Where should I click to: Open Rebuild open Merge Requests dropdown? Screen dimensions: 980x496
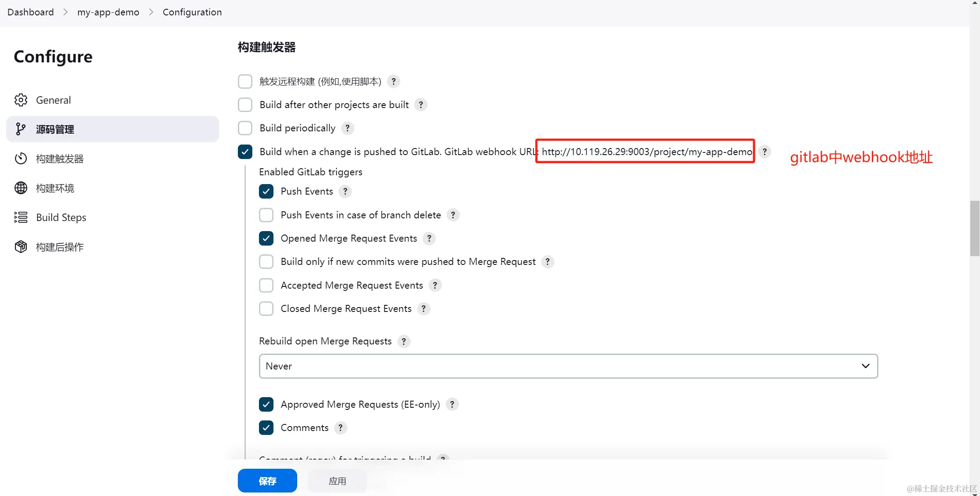tap(568, 366)
